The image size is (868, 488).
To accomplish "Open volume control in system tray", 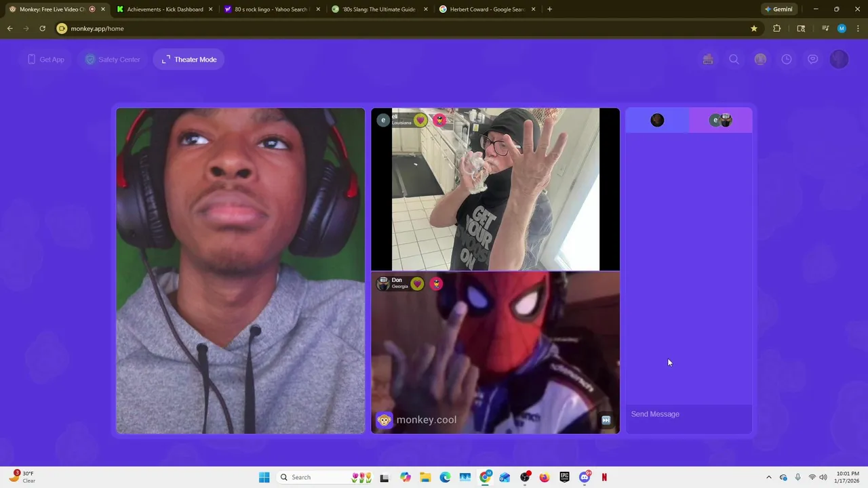I will [x=823, y=477].
